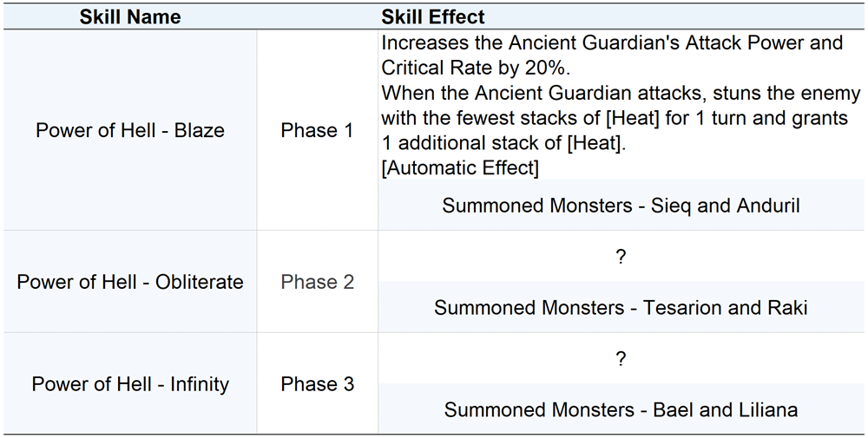This screenshot has height=438, width=868.
Task: Click the Phase 2 cell
Action: (x=317, y=282)
